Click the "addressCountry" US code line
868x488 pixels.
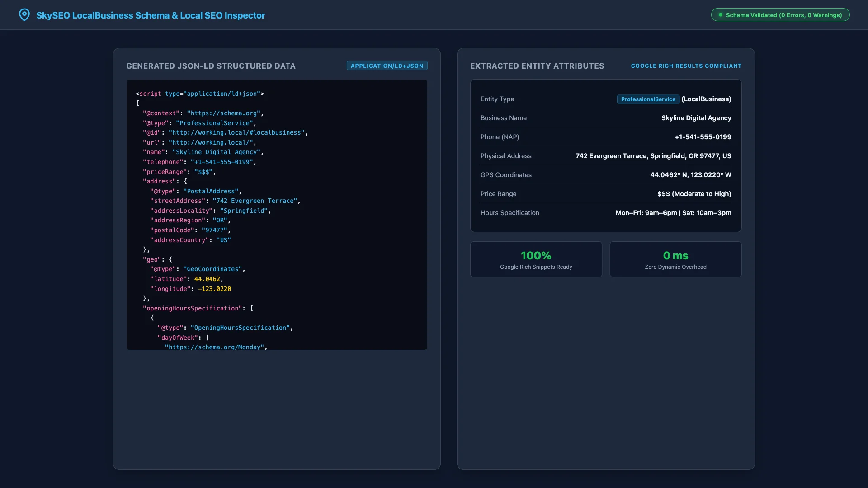(x=190, y=240)
